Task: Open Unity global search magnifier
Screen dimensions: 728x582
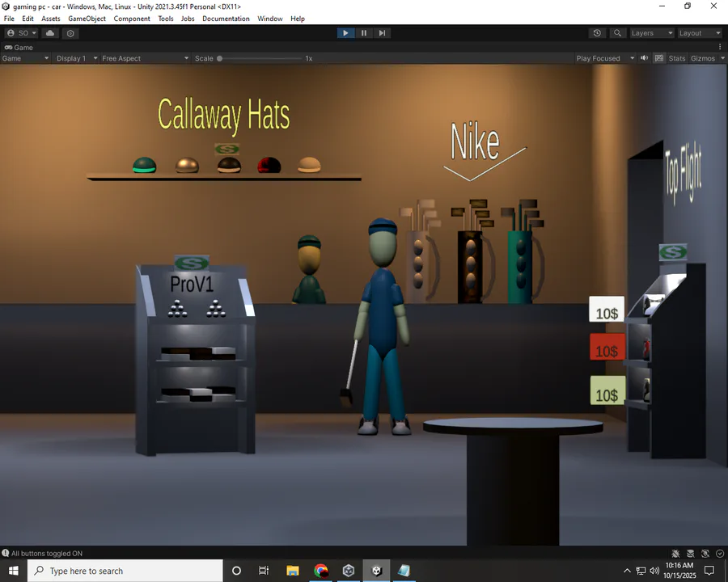Action: 617,33
